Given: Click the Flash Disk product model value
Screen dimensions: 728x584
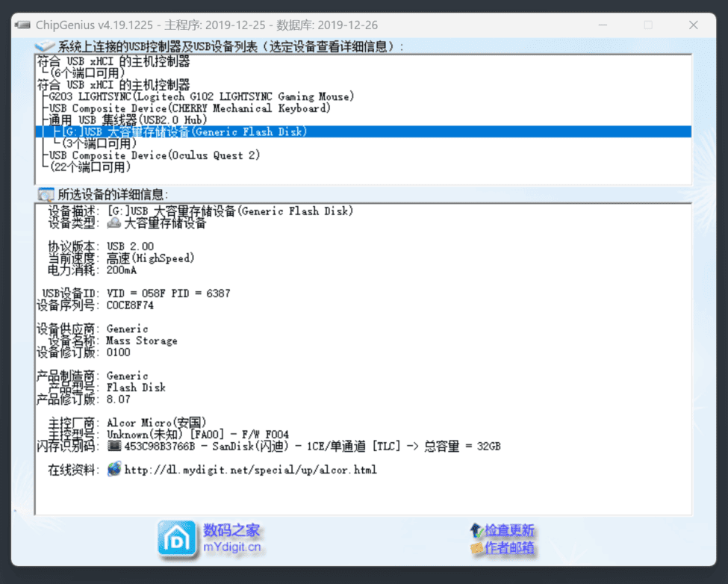Looking at the screenshot, I should [x=136, y=388].
